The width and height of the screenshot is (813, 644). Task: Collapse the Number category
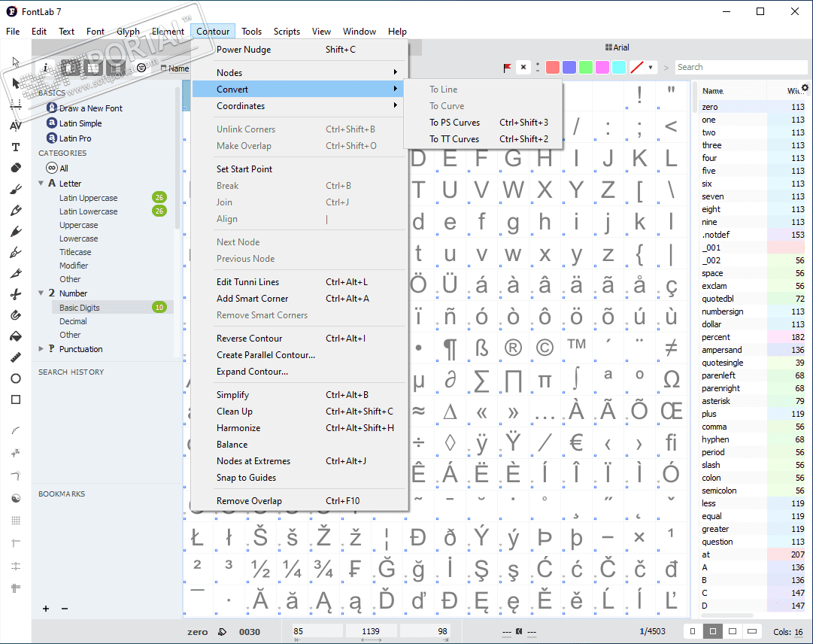41,293
